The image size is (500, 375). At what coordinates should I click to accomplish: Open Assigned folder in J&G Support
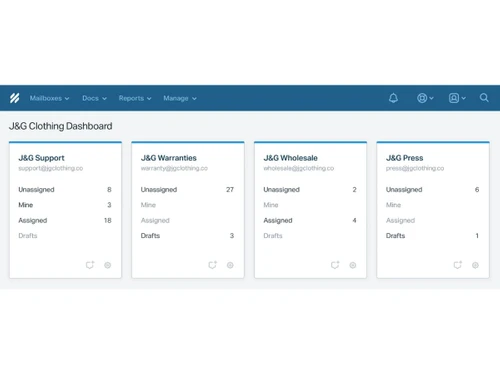(65, 220)
